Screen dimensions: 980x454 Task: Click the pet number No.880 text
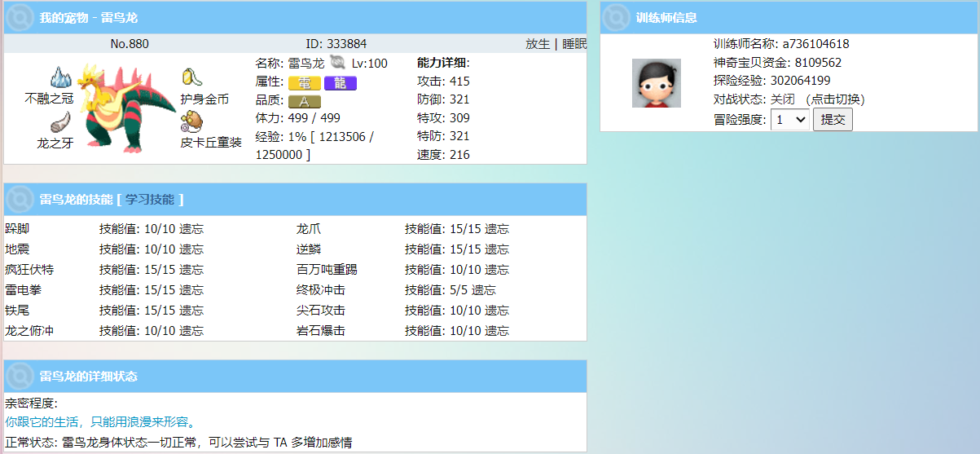pyautogui.click(x=130, y=44)
